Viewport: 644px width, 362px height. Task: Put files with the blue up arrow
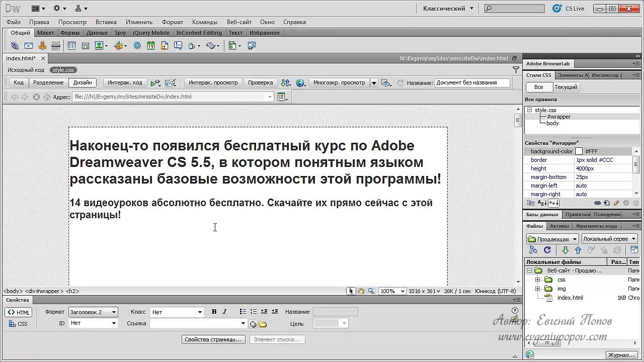click(x=578, y=250)
